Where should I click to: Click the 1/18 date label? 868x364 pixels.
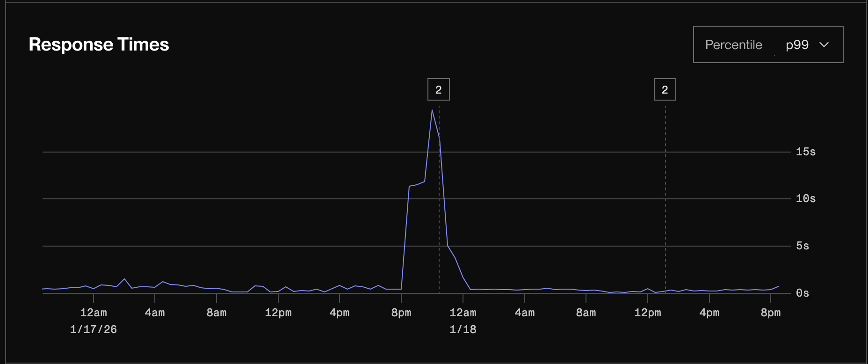[x=463, y=329]
